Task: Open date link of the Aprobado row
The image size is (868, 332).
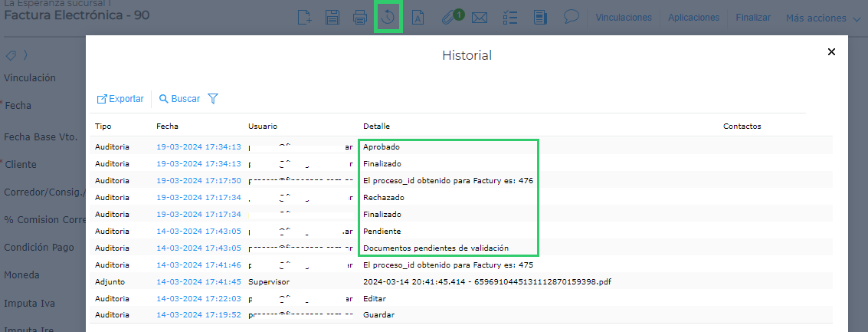Action: click(198, 147)
